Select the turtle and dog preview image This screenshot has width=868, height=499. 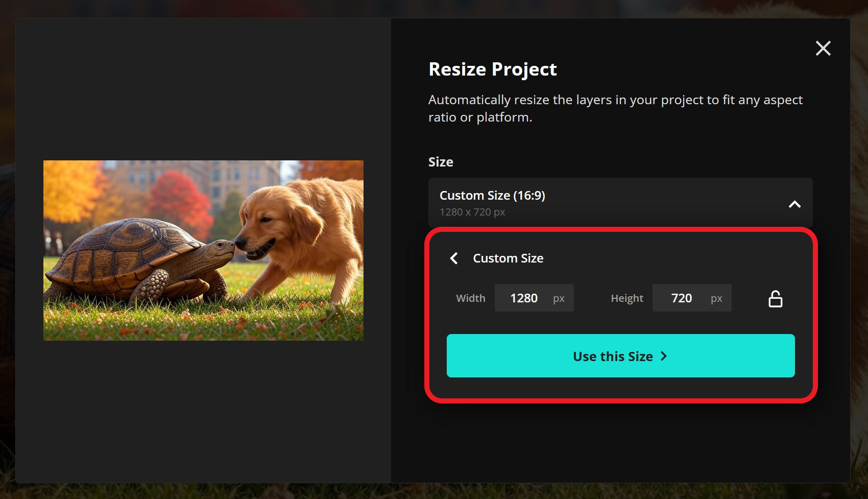[x=203, y=250]
